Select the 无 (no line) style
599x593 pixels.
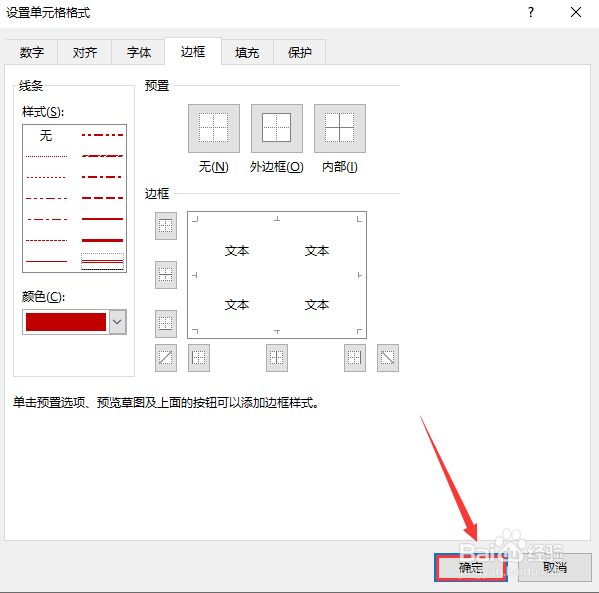pos(46,135)
